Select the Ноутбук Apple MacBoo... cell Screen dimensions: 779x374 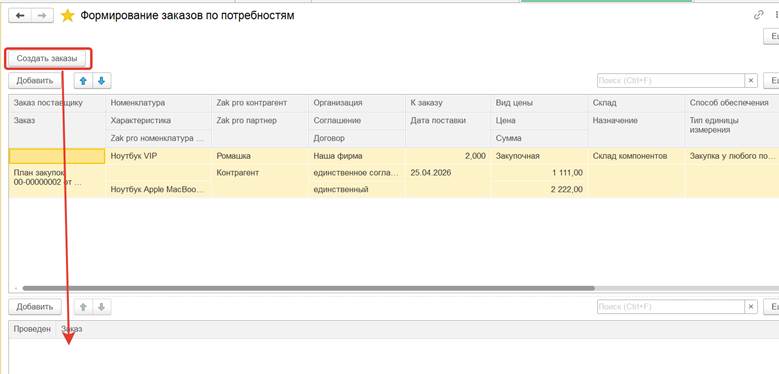157,189
